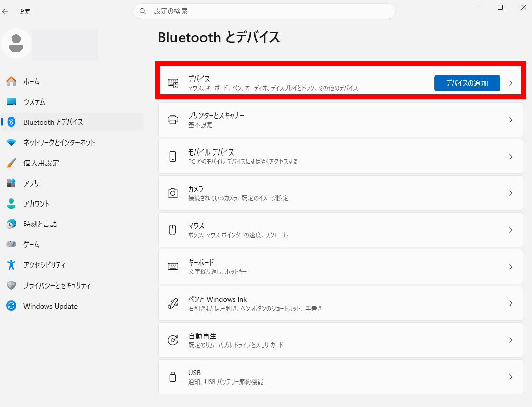532x407 pixels.
Task: Click the mouse icon in the マウス row
Action: pyautogui.click(x=173, y=230)
